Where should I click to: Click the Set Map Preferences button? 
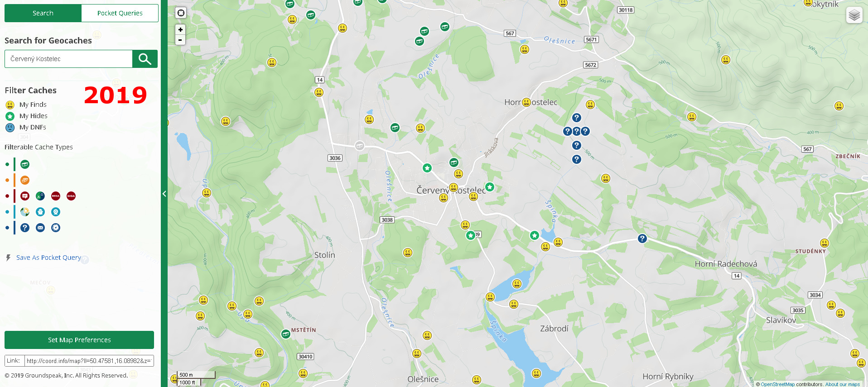click(x=79, y=340)
